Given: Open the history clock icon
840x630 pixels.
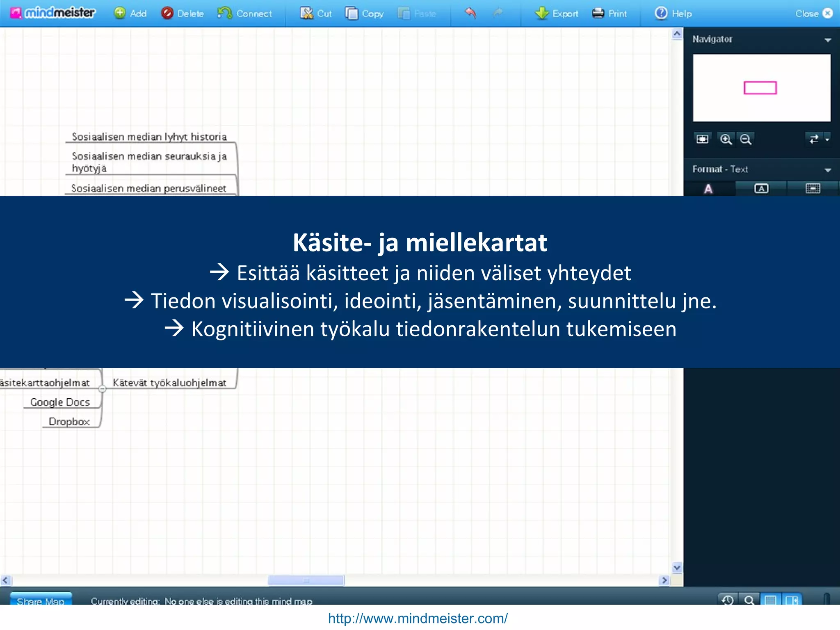Looking at the screenshot, I should [728, 600].
